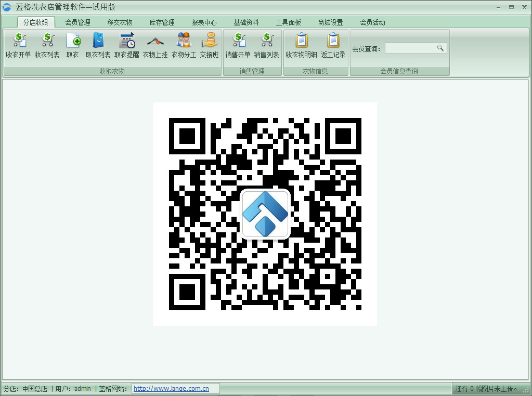Open 取衣提醒 pickup reminders
This screenshot has height=396, width=532.
coord(127,45)
